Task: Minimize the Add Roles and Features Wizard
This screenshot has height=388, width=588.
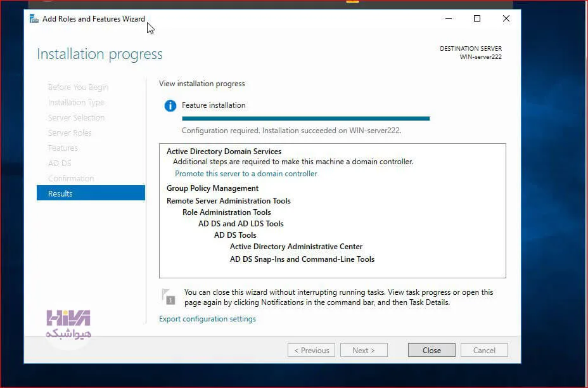Action: point(449,19)
